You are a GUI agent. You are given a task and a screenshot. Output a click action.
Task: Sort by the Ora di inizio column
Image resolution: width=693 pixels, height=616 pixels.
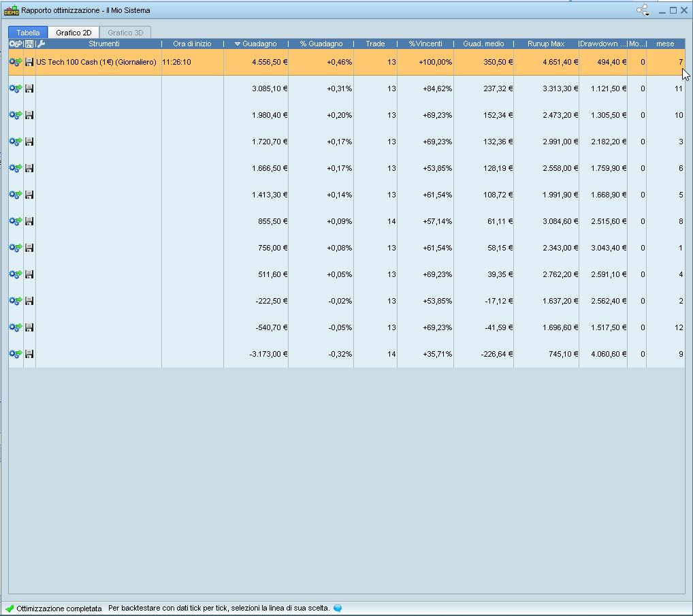tap(192, 44)
